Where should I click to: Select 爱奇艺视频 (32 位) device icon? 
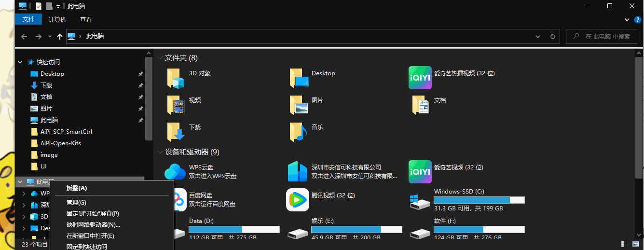[420, 172]
